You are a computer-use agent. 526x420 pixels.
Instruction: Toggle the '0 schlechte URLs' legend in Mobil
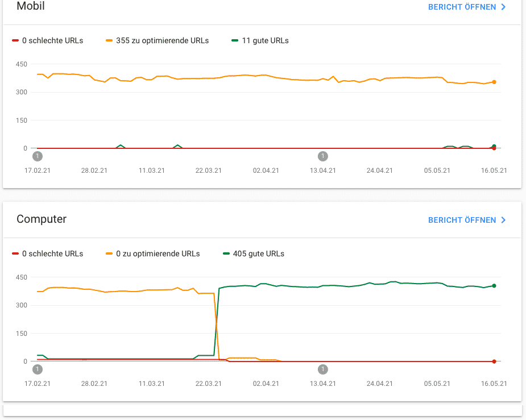click(48, 40)
